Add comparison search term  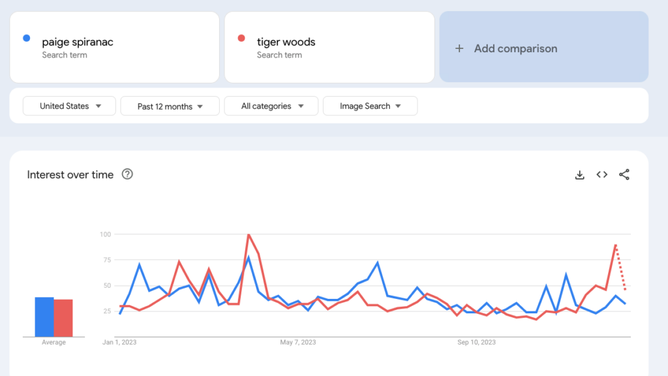click(544, 47)
